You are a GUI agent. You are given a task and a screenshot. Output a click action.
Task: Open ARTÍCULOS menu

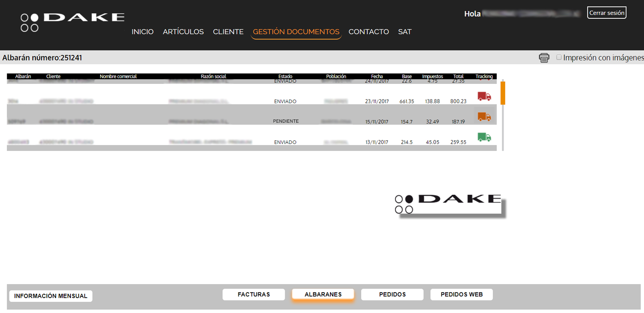click(183, 32)
